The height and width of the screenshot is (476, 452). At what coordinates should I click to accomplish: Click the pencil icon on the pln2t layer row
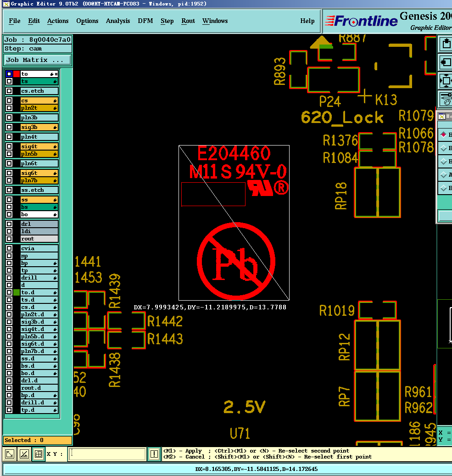tap(55, 108)
